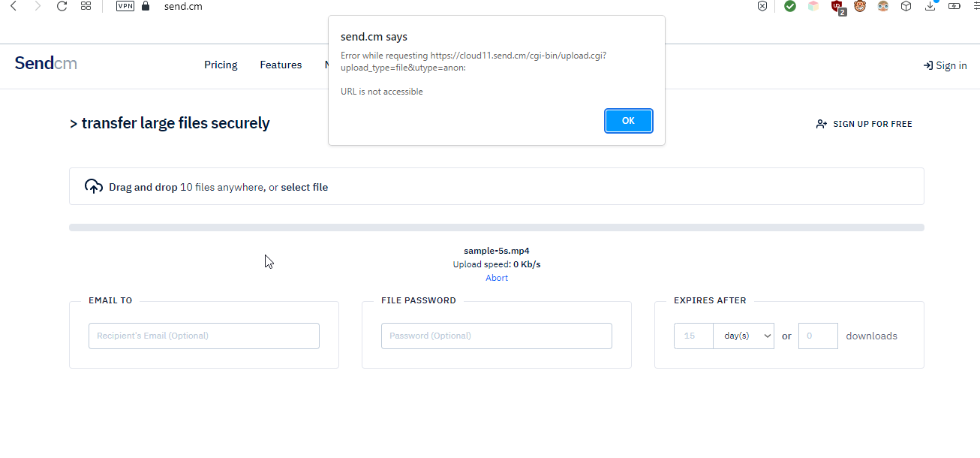Screen dimensions: 980x458
Task: Open the browser Downloads icon
Action: 930,6
